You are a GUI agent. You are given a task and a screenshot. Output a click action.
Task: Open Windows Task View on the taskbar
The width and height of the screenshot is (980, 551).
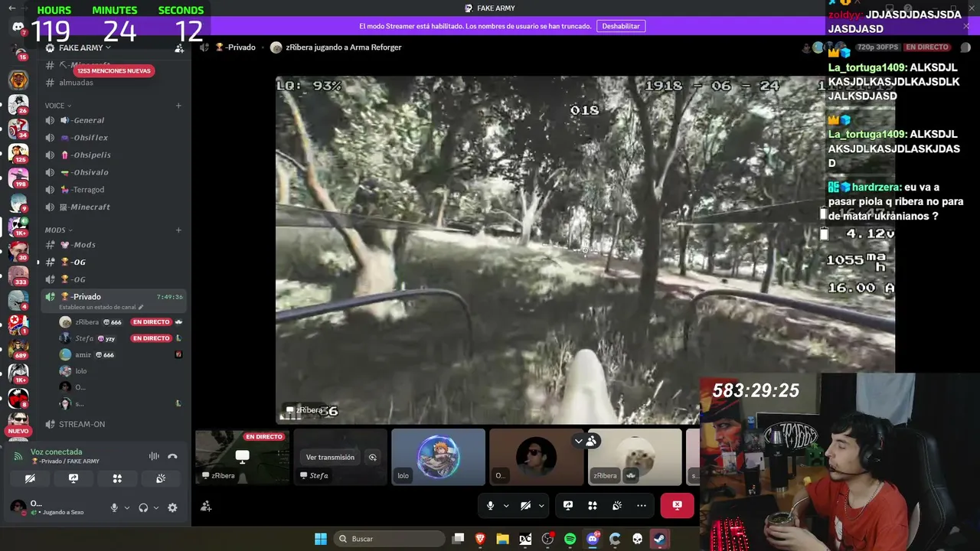pos(458,539)
